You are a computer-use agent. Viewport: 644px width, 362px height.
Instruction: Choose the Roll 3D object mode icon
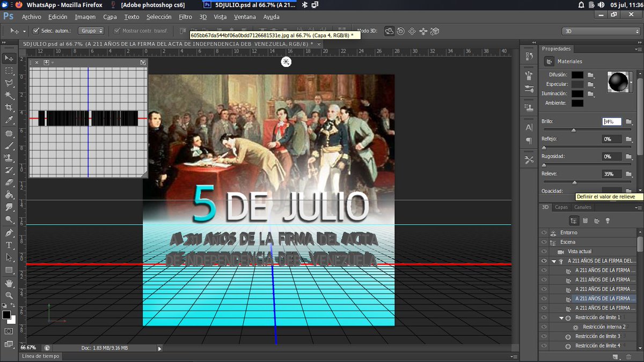(x=401, y=31)
